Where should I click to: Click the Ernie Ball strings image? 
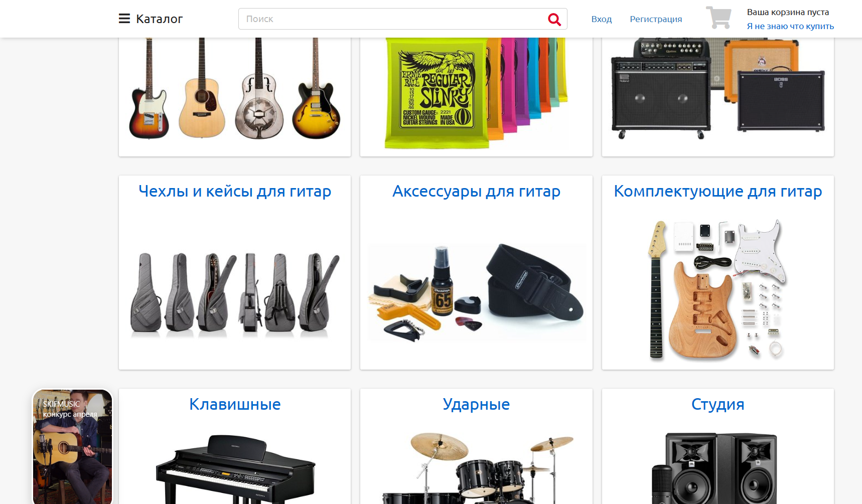476,93
